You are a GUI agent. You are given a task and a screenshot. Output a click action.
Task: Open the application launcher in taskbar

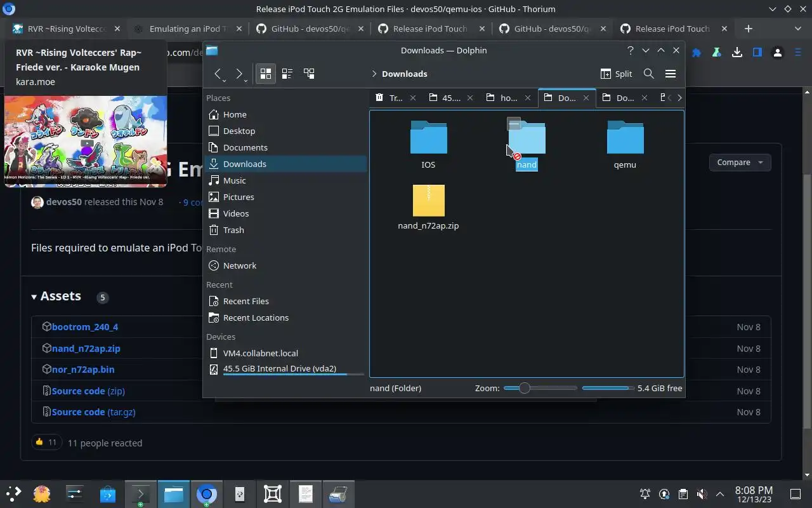point(13,494)
